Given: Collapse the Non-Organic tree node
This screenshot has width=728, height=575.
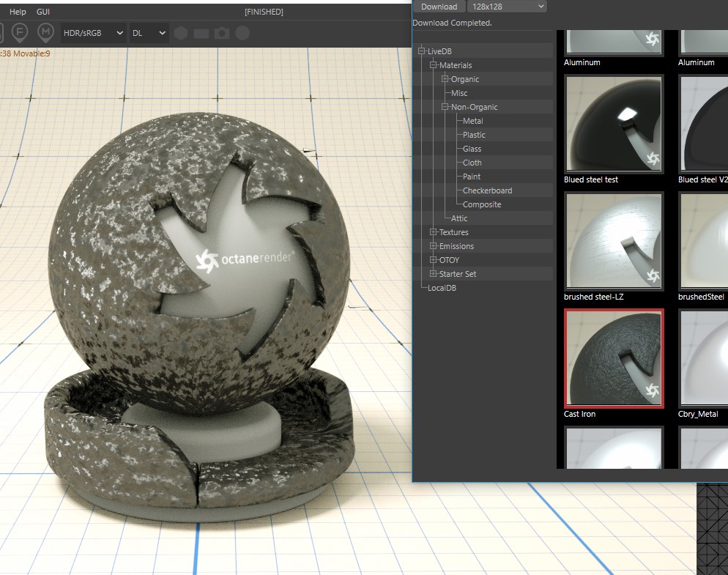Looking at the screenshot, I should click(x=445, y=106).
